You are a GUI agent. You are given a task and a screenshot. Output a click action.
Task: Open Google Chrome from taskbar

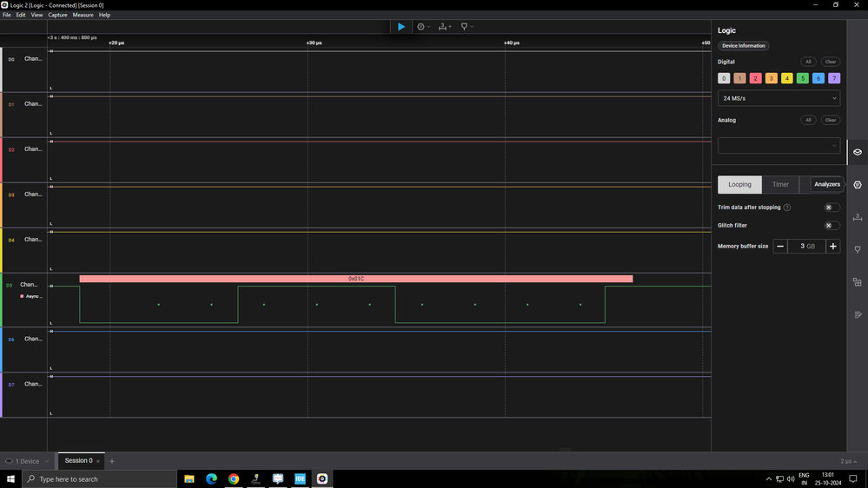(234, 479)
